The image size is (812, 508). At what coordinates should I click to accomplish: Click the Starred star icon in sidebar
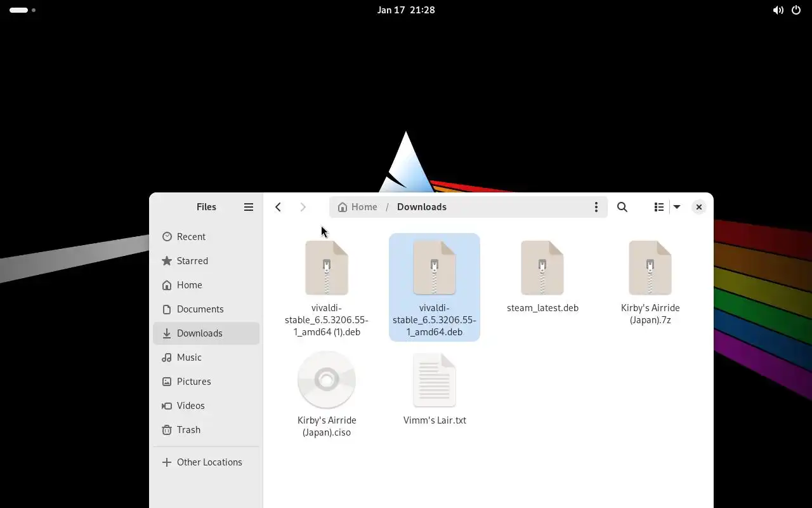click(167, 260)
